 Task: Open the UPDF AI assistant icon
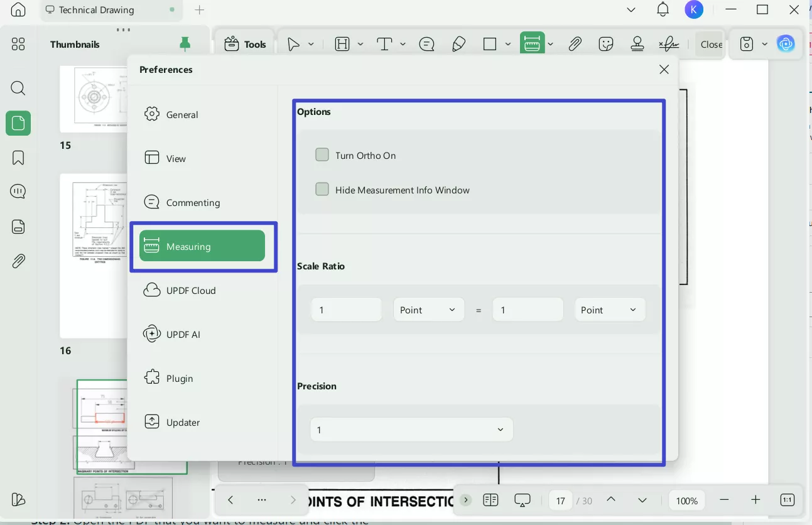[x=786, y=43]
